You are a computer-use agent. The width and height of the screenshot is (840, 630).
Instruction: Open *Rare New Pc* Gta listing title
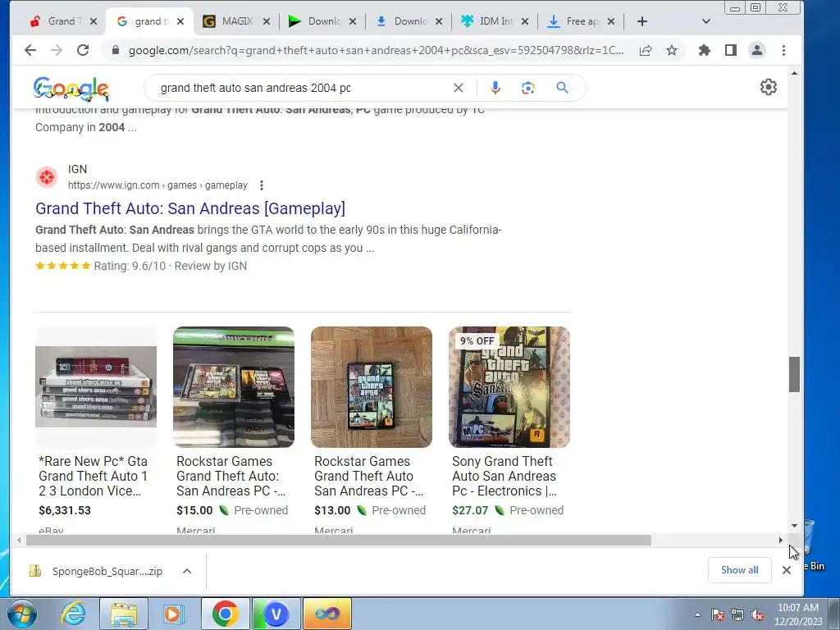94,477
